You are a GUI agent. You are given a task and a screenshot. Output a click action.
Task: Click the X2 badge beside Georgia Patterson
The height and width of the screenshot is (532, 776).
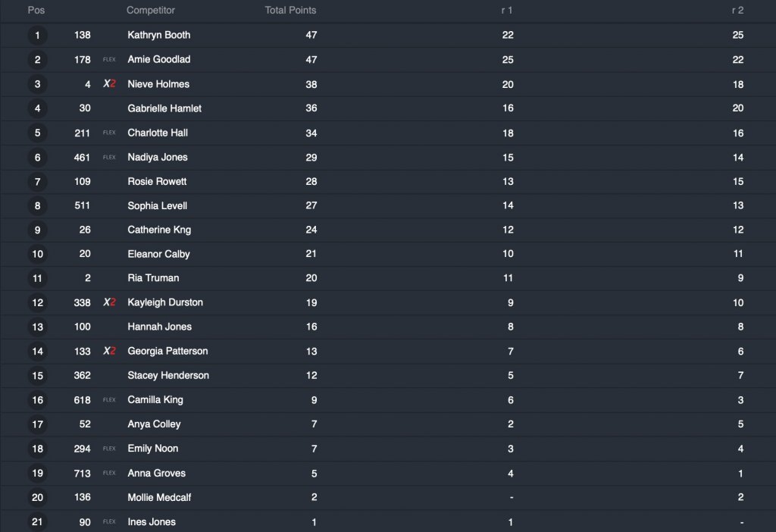click(x=109, y=351)
